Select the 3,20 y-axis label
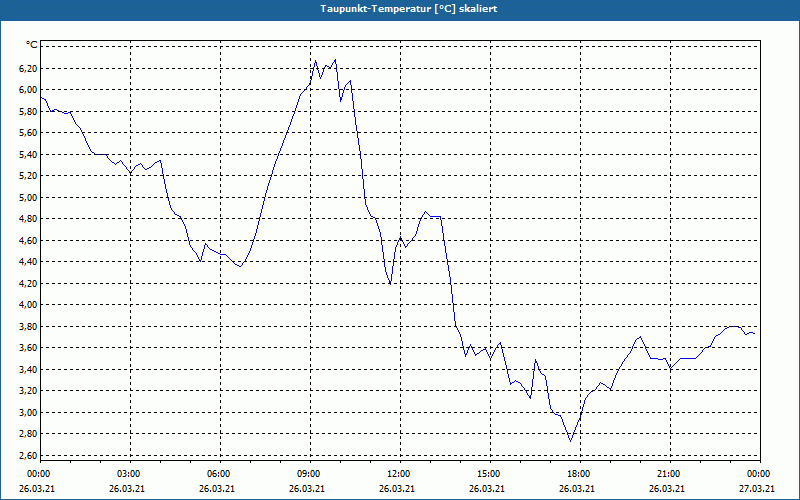This screenshot has width=800, height=500. tap(29, 391)
